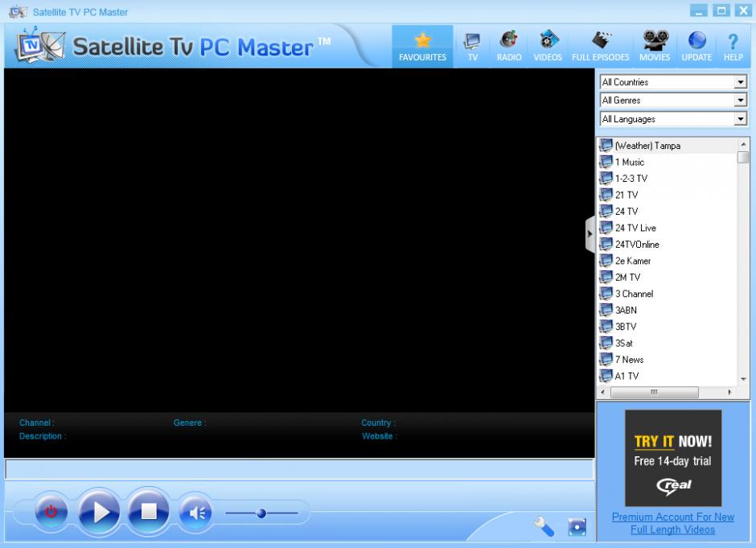Click the TV icon beside 24TVOnline
This screenshot has width=756, height=548.
click(x=606, y=244)
